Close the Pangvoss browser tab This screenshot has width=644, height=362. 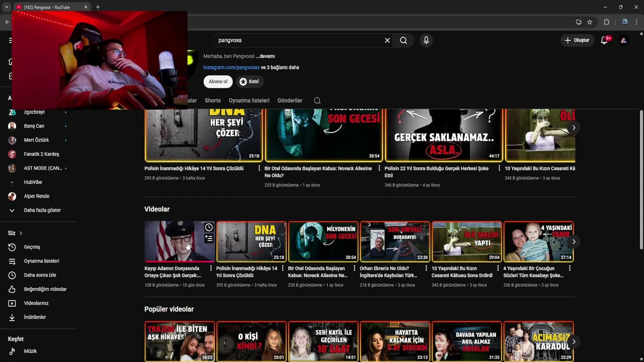tap(86, 7)
